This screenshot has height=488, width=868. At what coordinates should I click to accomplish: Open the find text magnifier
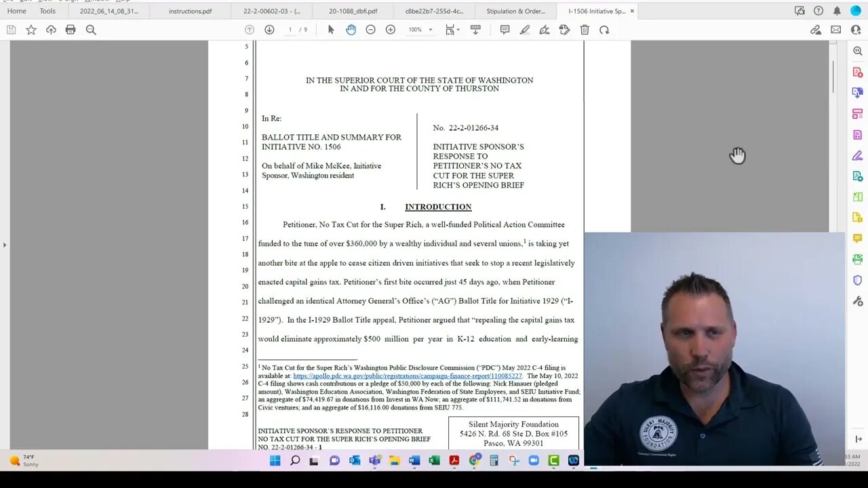click(x=91, y=30)
